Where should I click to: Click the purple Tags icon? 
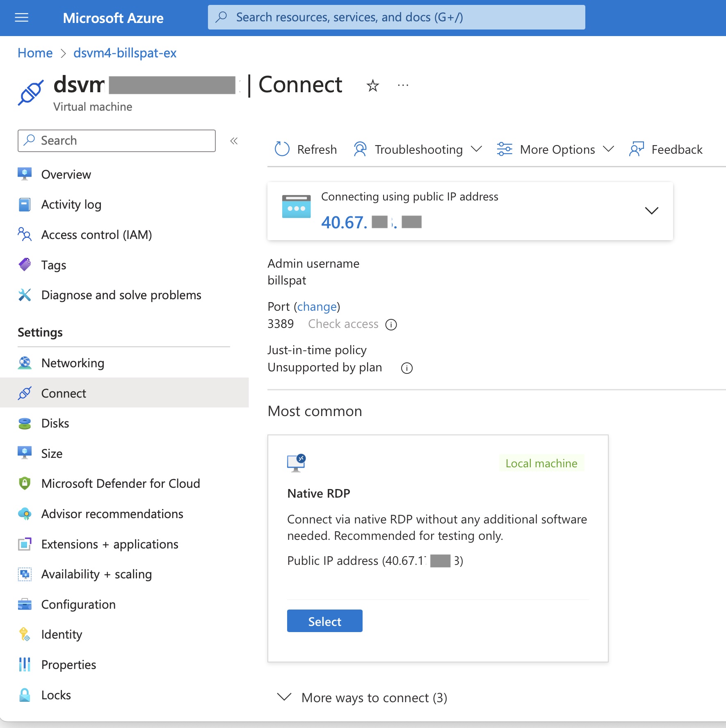(x=25, y=264)
